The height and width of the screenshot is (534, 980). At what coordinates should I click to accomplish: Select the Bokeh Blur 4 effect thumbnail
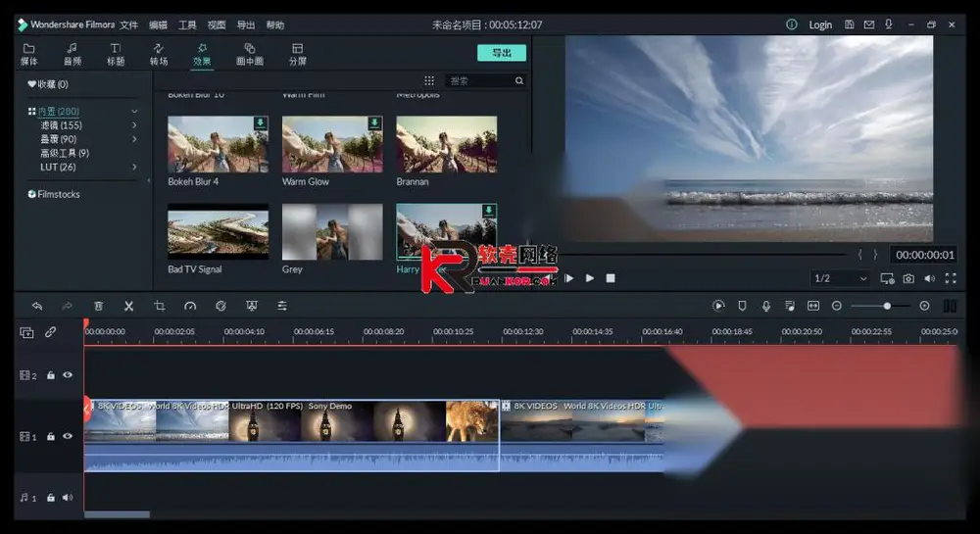219,144
